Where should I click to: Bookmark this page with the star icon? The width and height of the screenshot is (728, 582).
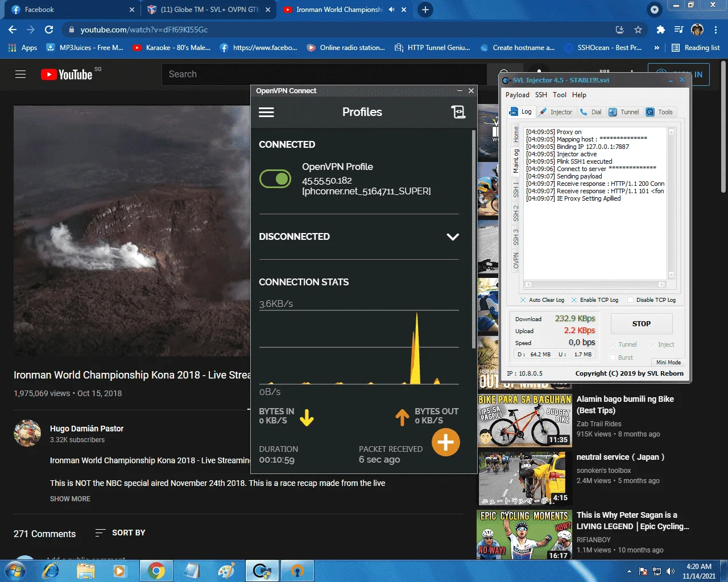tap(638, 30)
